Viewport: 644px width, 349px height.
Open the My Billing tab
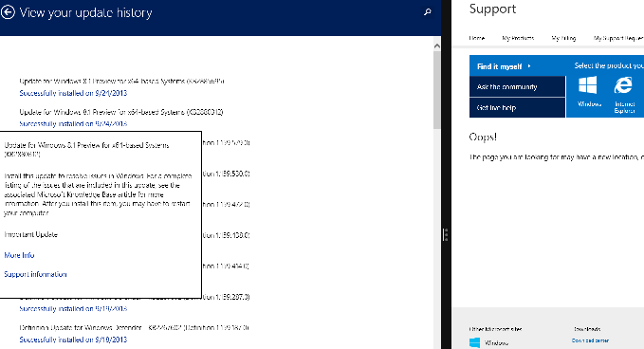click(x=563, y=38)
